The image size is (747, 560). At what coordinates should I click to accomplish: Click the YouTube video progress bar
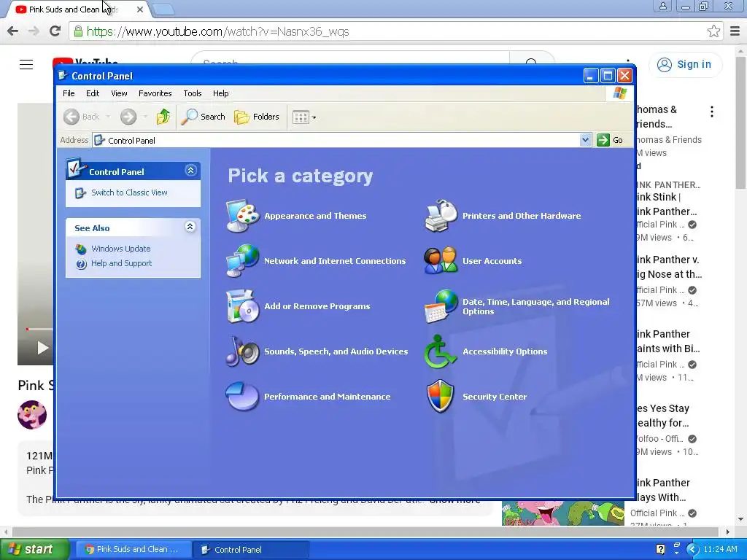(x=40, y=329)
